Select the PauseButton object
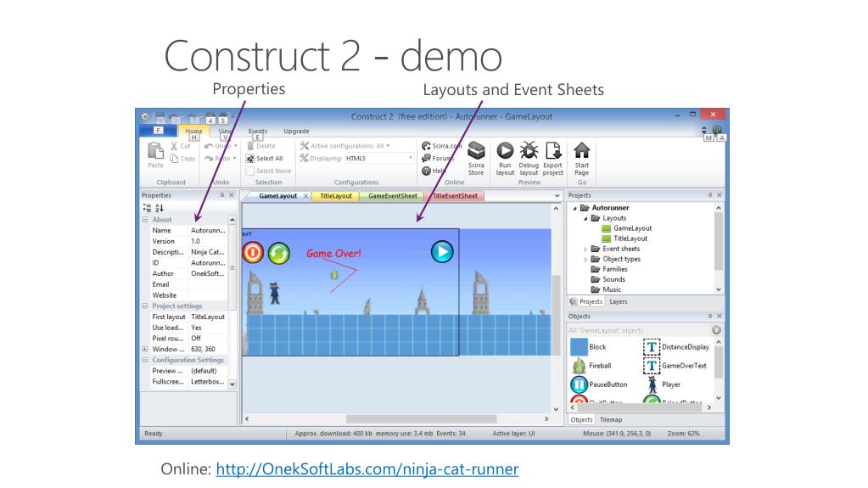The height and width of the screenshot is (488, 868). point(599,384)
